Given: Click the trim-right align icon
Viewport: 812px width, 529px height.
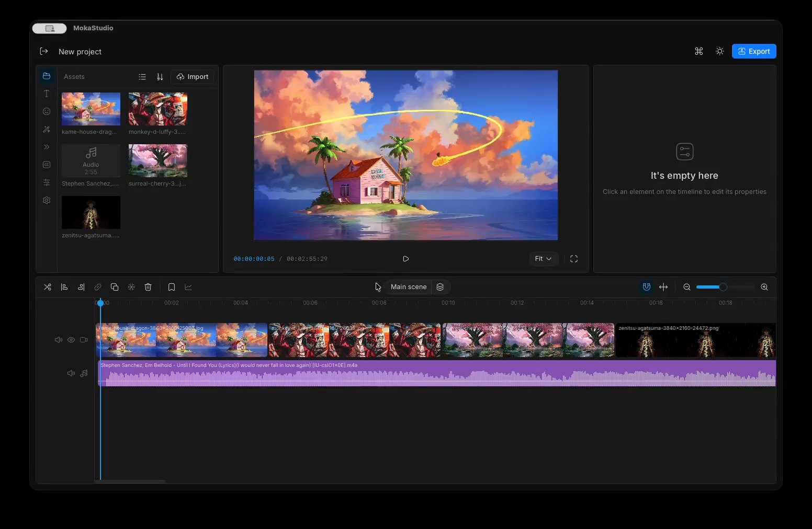Looking at the screenshot, I should coord(81,287).
